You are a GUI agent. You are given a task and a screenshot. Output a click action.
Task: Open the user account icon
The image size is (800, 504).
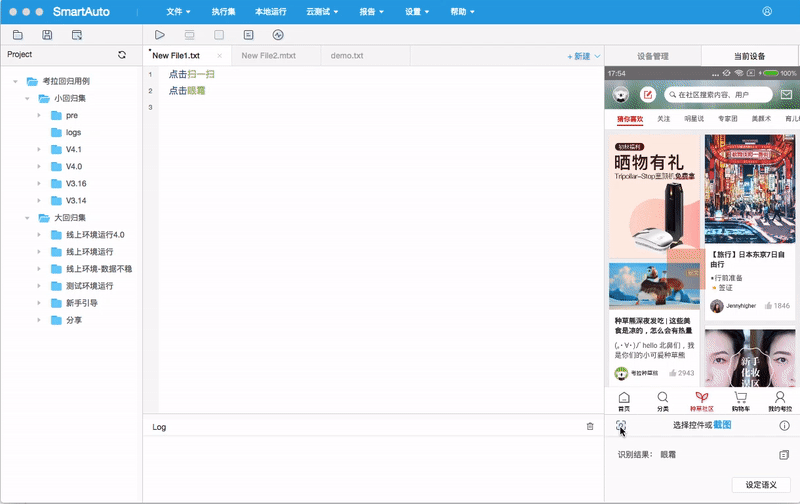pos(767,11)
